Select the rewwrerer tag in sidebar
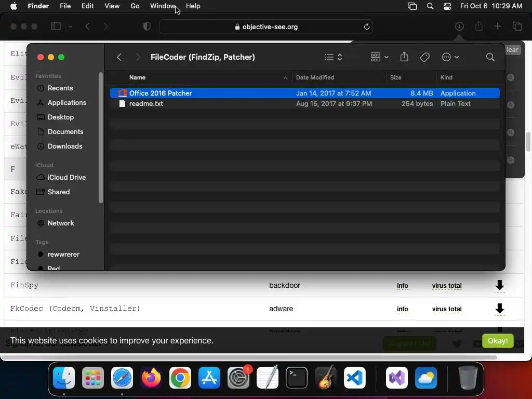 (63, 255)
